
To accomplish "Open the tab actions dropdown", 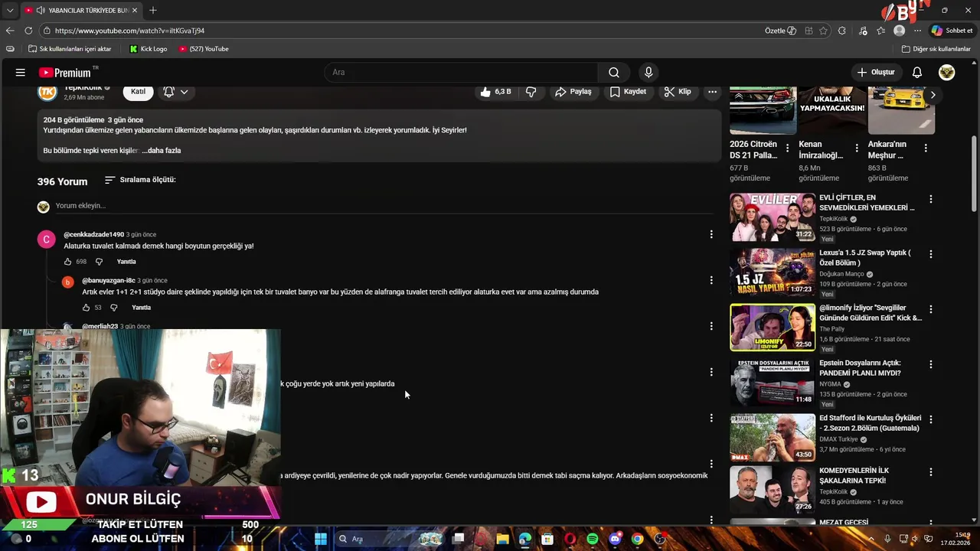I will [x=9, y=10].
